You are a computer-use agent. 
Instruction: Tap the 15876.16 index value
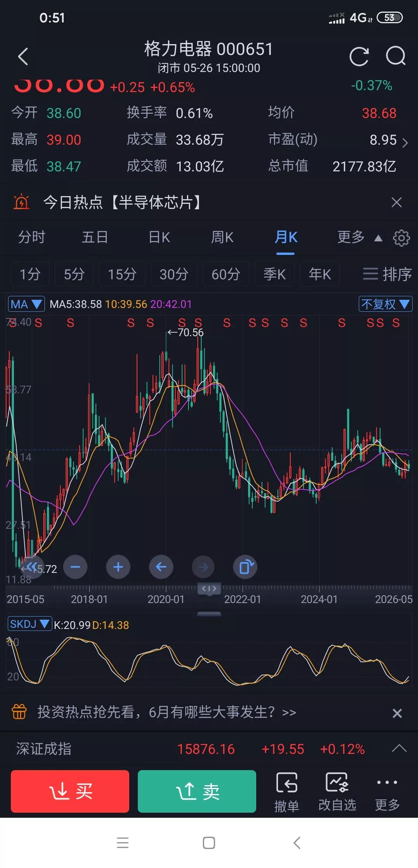(206, 749)
